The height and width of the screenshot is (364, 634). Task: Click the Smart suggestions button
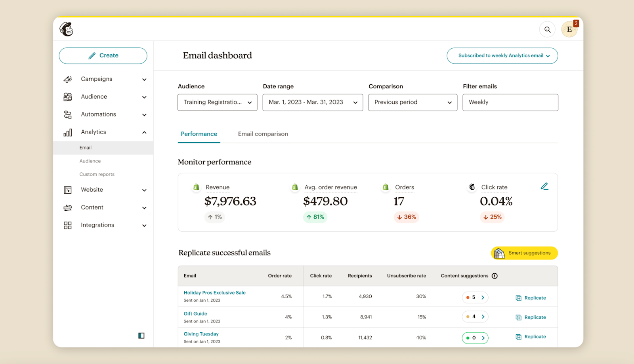(x=524, y=253)
